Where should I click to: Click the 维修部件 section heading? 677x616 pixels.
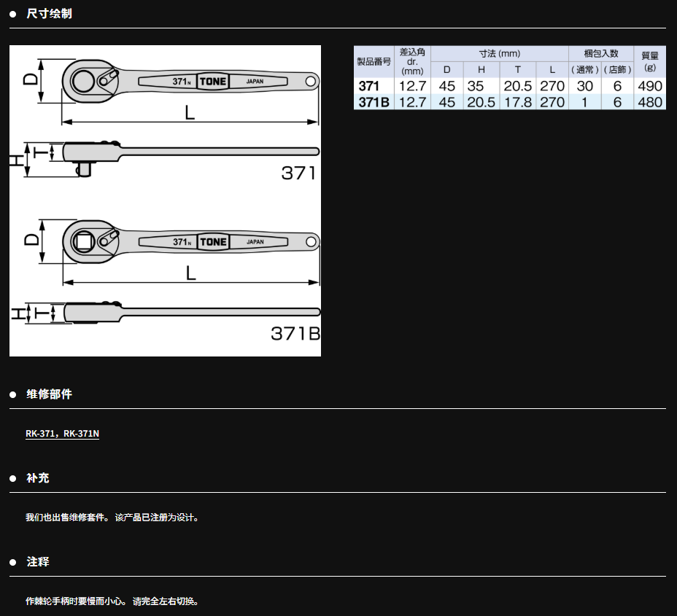pyautogui.click(x=49, y=394)
